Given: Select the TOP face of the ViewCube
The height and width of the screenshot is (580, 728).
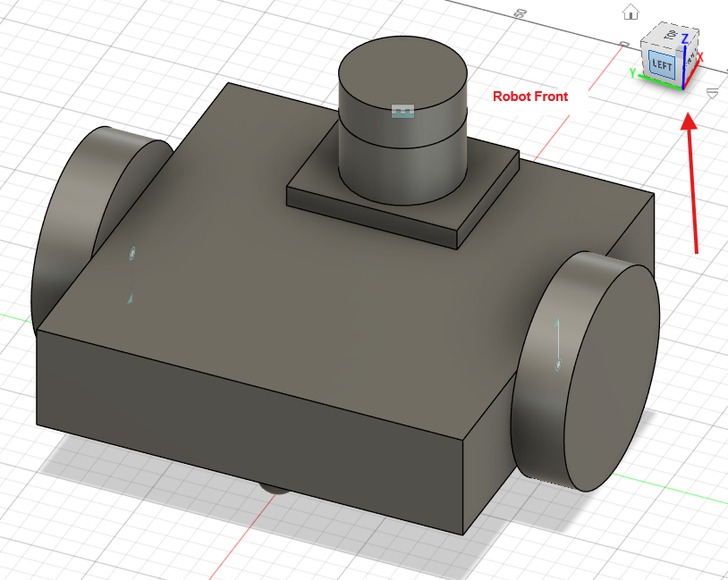Looking at the screenshot, I should click(671, 34).
